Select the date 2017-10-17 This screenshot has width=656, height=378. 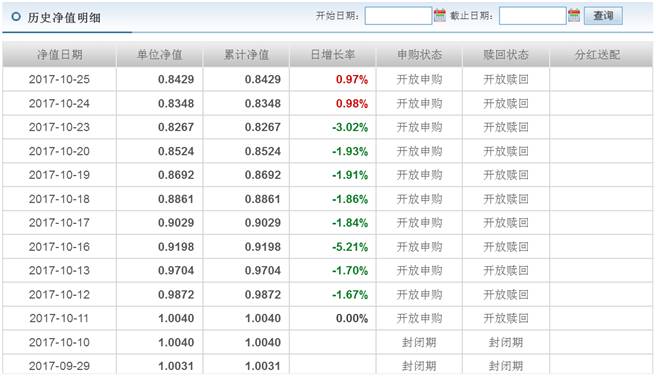59,223
